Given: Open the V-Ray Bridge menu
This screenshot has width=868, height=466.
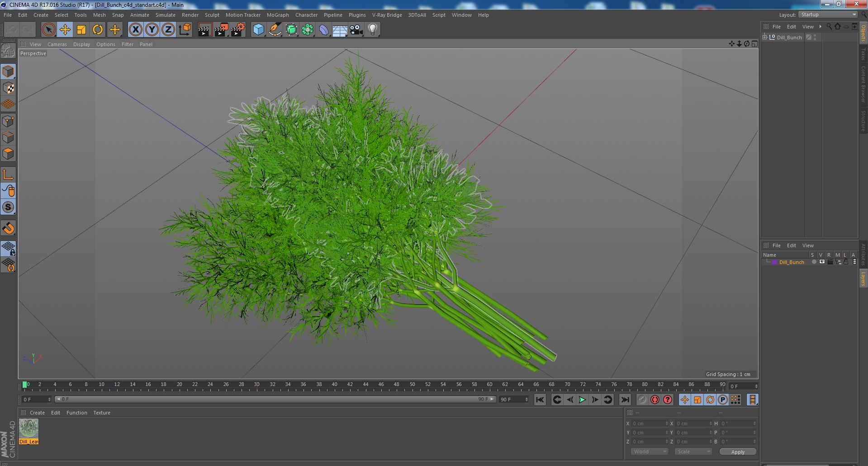Looking at the screenshot, I should coord(387,15).
